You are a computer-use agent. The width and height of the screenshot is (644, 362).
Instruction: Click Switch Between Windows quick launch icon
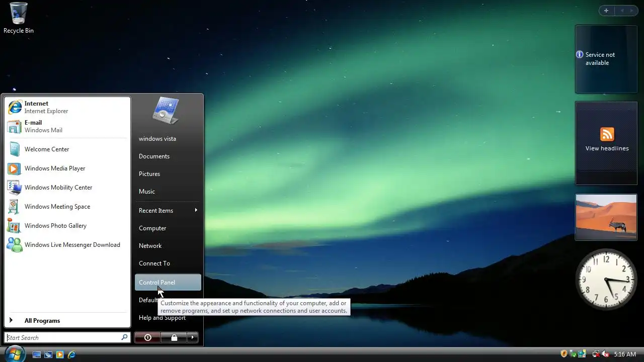tap(48, 354)
